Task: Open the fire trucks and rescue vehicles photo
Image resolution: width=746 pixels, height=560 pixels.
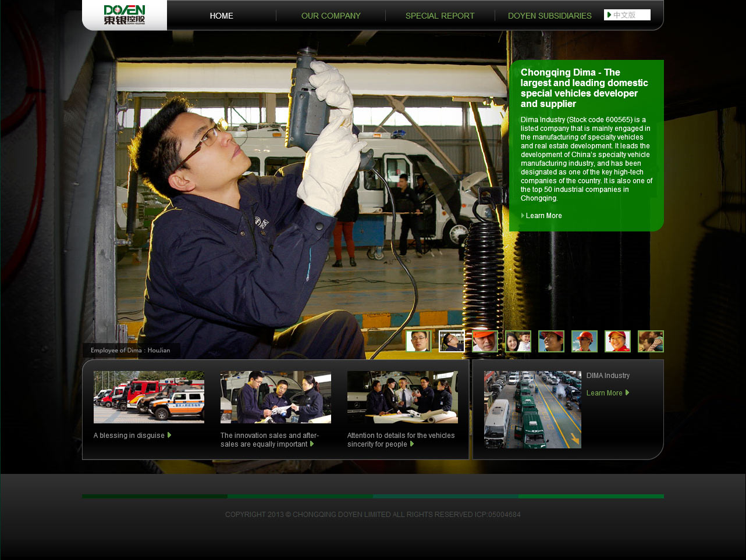Action: (149, 397)
